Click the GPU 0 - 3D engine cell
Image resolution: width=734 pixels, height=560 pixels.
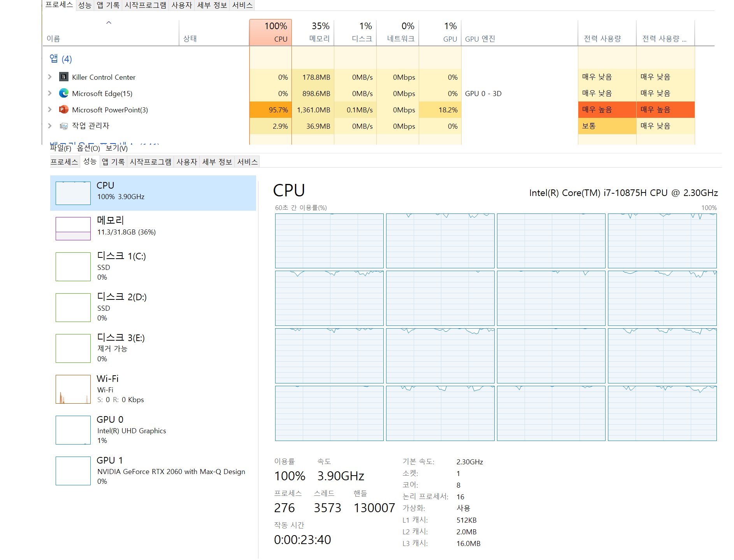point(483,93)
